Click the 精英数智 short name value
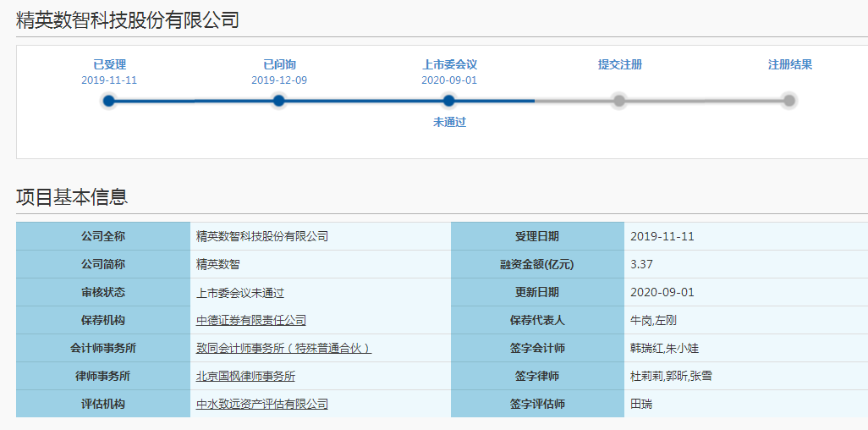This screenshot has height=430, width=868. (218, 264)
